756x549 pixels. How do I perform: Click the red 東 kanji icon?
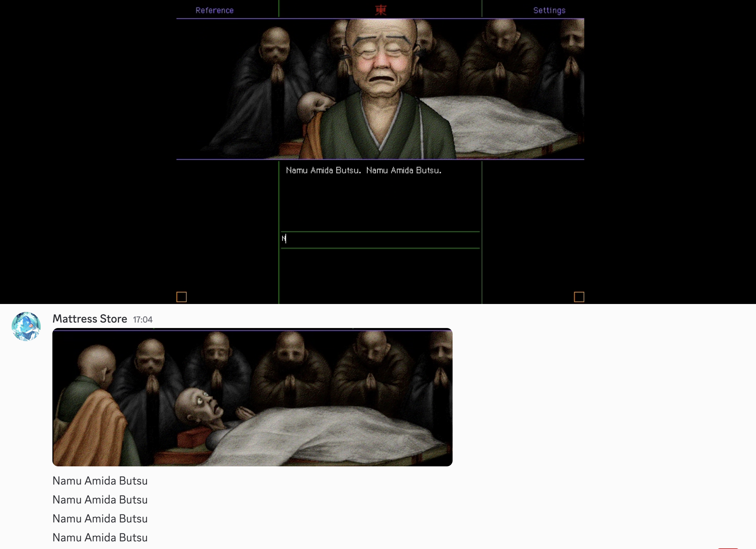click(381, 10)
